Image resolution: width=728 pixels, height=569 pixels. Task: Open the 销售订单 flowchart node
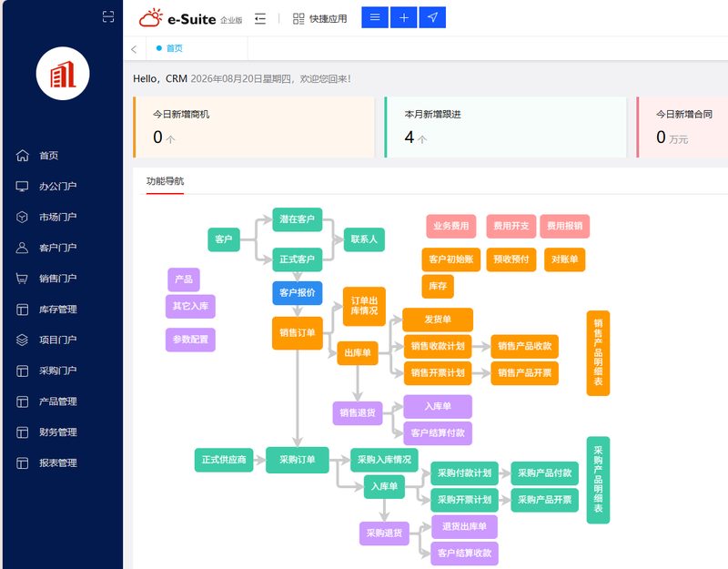(x=298, y=332)
